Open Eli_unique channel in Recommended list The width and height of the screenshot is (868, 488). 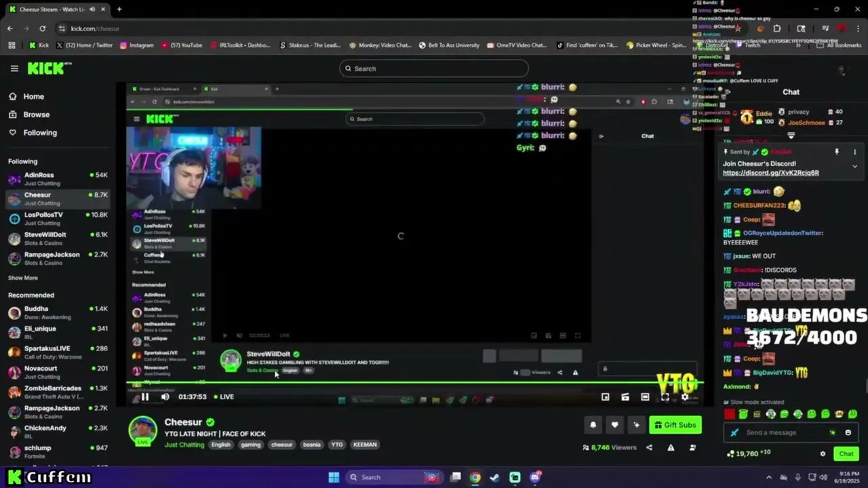point(58,332)
